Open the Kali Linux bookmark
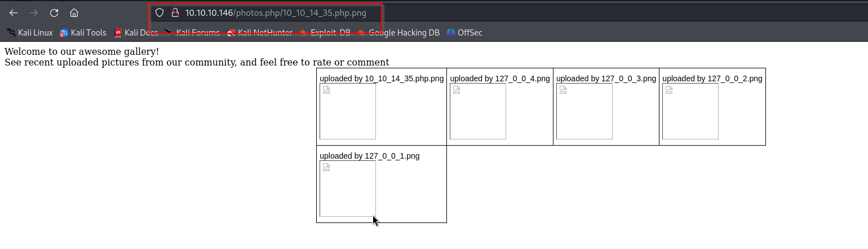Viewport: 868px width, 249px height. tap(30, 33)
